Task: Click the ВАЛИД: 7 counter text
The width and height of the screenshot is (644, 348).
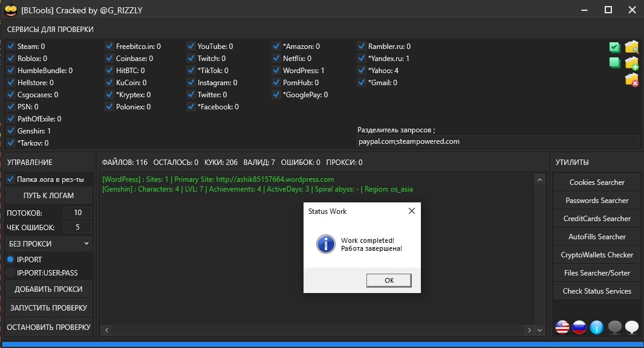Action: pos(259,163)
